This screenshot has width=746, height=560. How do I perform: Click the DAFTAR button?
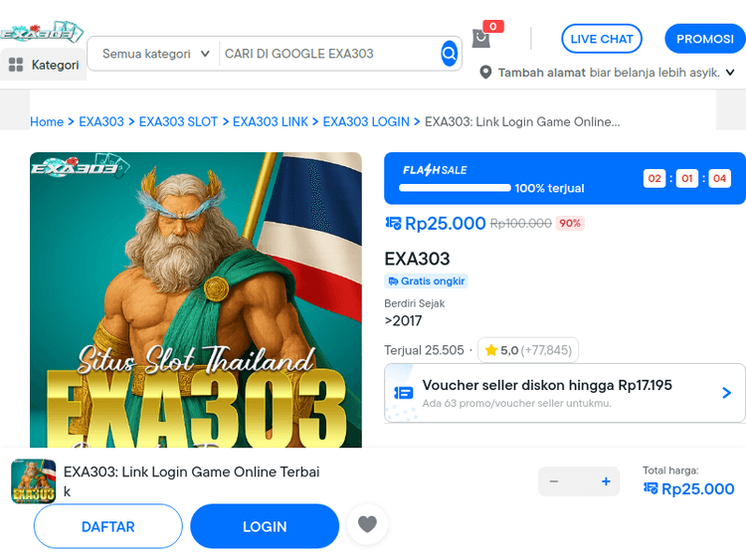pos(108,526)
